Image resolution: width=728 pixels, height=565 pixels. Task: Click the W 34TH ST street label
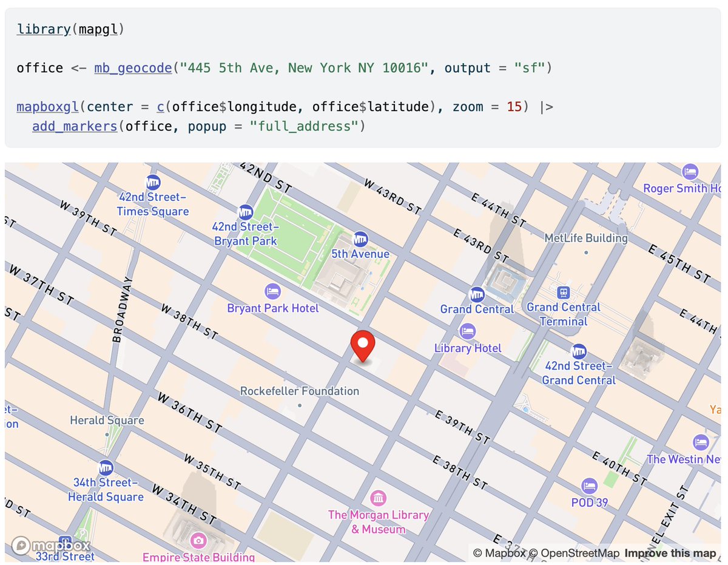[x=184, y=504]
